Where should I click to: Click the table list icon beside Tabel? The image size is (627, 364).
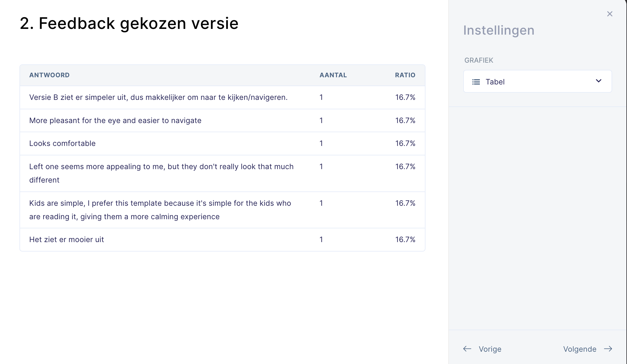point(476,82)
